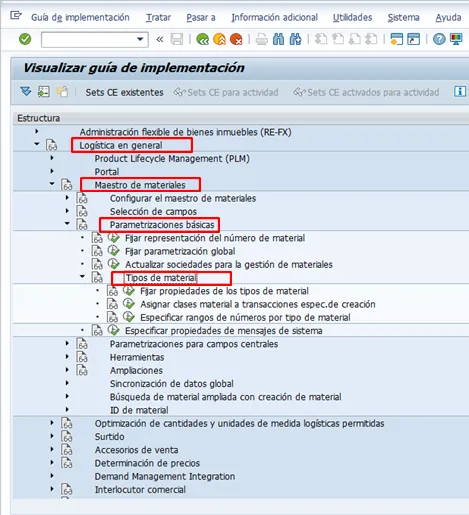Click the Expand all triangle icon
469x515 pixels.
coord(26,92)
